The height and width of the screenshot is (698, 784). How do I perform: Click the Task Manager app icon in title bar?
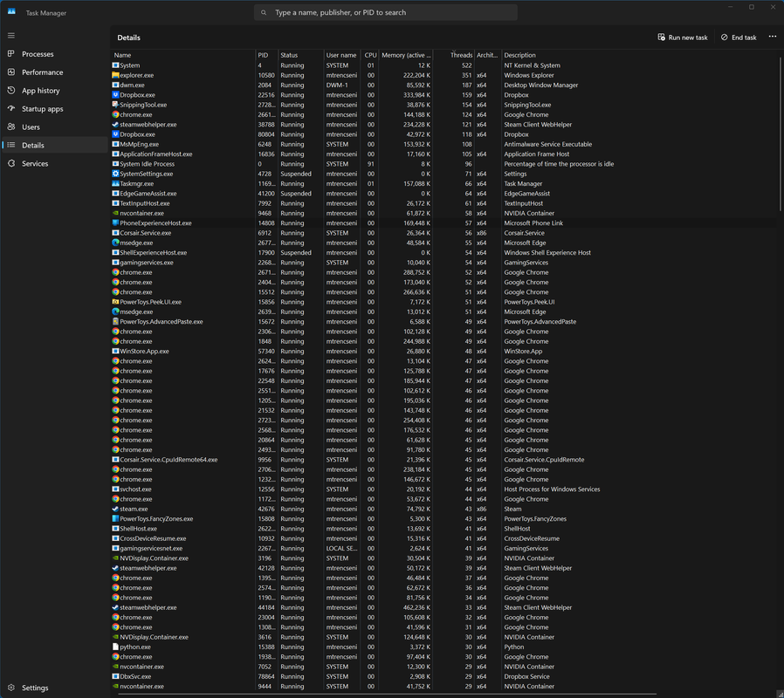11,12
